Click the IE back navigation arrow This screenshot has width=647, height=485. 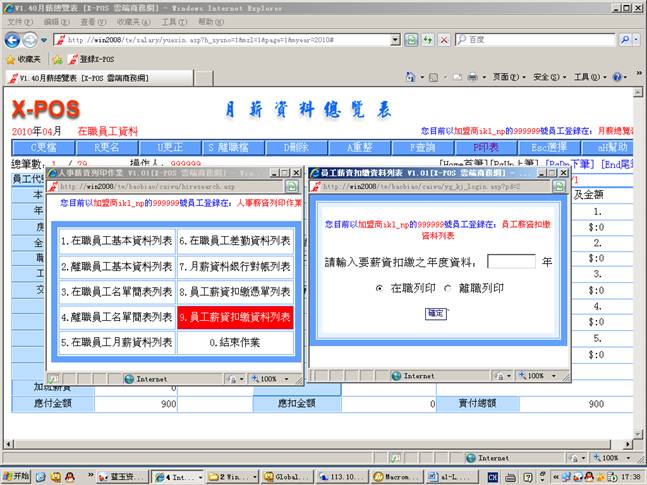tap(13, 39)
